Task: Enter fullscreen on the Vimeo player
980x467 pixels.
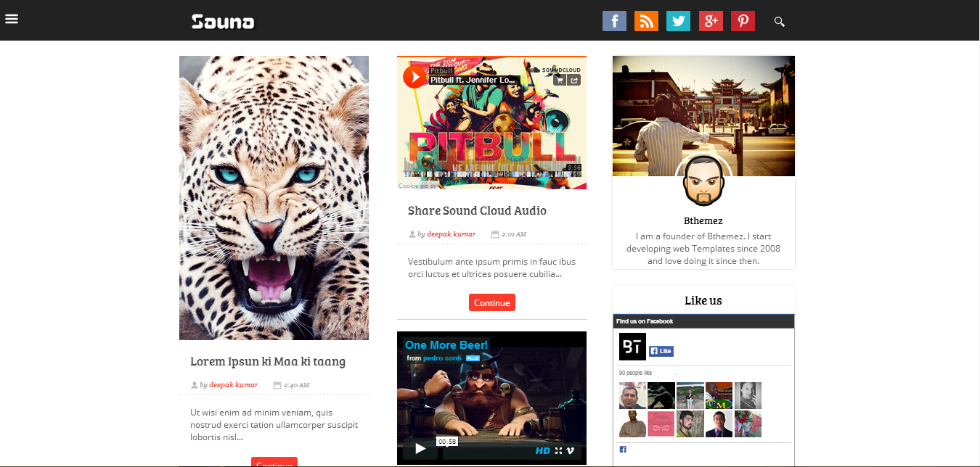Action: point(558,450)
